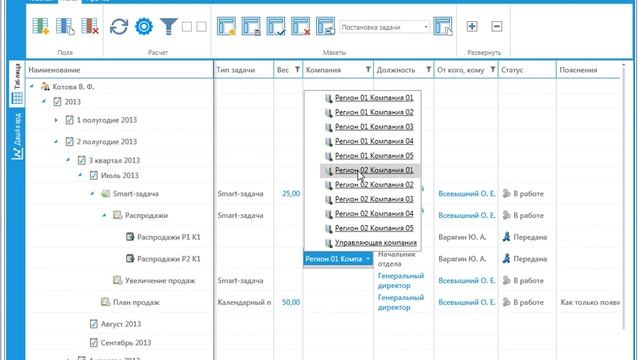640x360 pixels.
Task: Choose 'Регион 02 Компания 02' option
Action: [374, 184]
